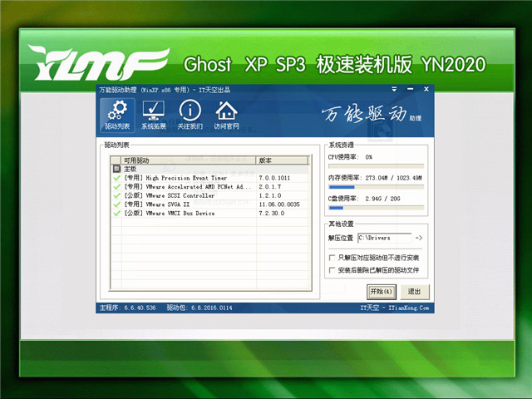Toggle the 主板 category checkbox

(116, 169)
